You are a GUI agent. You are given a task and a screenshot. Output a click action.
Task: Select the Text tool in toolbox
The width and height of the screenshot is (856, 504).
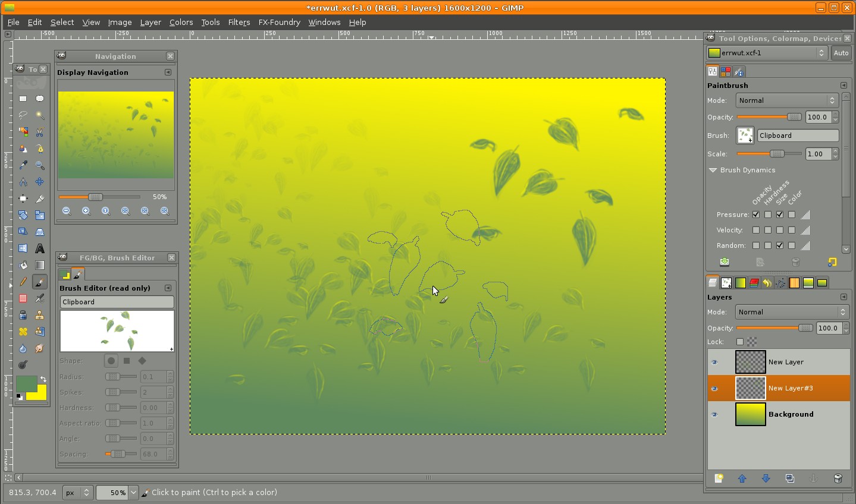click(x=40, y=248)
